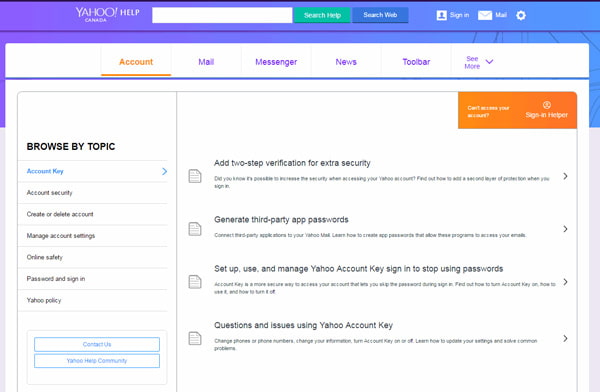Click the Yahoo Help Community button
Viewport: 600px width, 392px height.
pos(97,361)
